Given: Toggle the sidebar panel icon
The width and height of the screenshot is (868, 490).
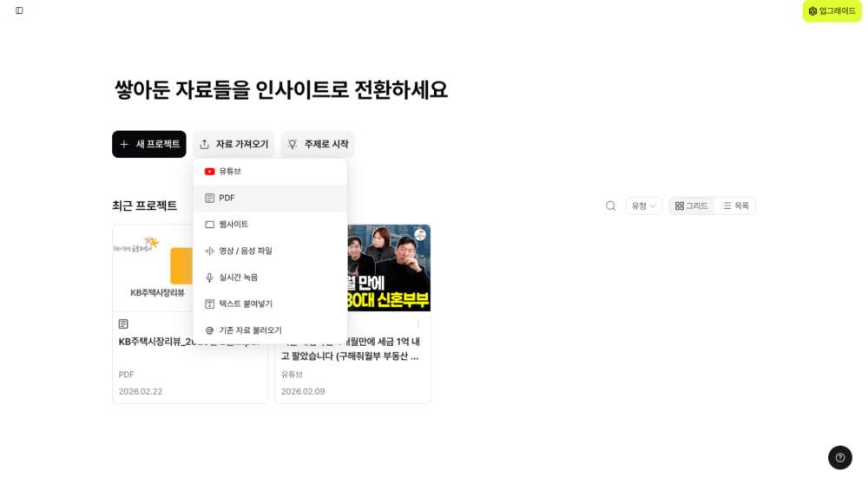Looking at the screenshot, I should point(19,10).
